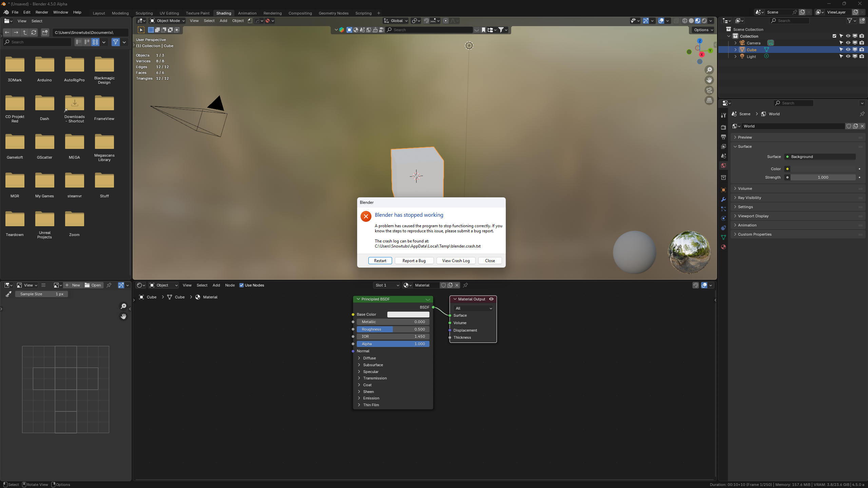Open the Object properties orange square tab

tap(724, 190)
